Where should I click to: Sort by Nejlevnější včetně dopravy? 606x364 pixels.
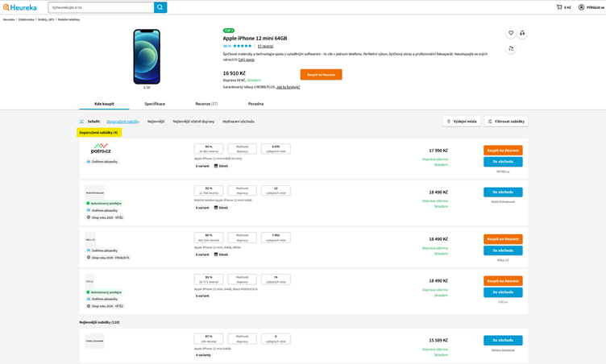[x=193, y=122]
